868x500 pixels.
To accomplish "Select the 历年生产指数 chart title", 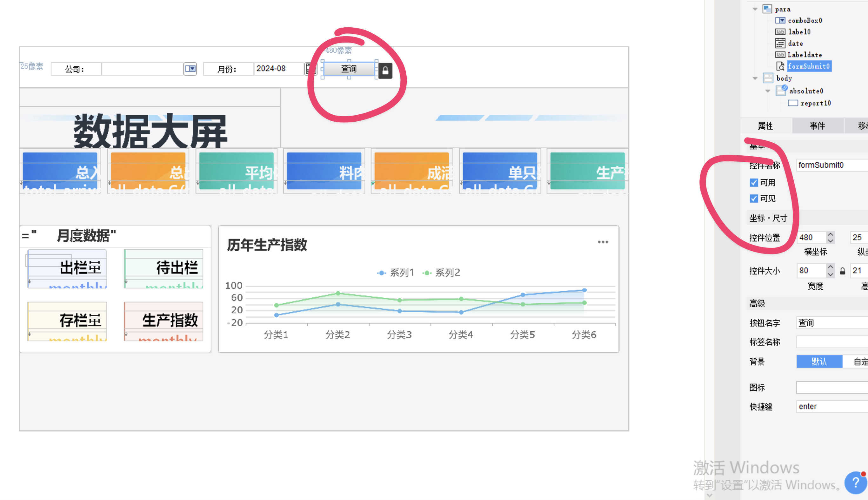I will click(267, 245).
